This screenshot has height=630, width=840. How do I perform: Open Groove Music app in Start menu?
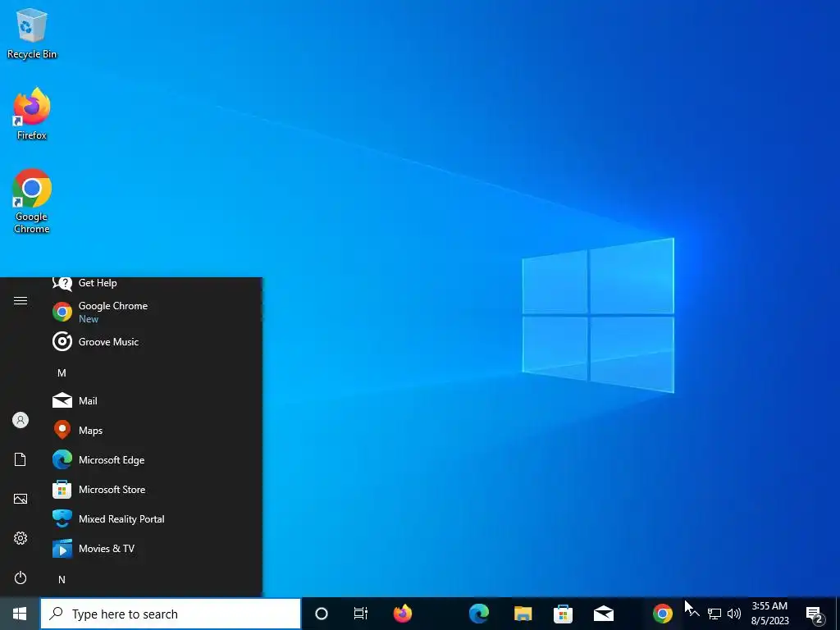[x=153, y=342]
